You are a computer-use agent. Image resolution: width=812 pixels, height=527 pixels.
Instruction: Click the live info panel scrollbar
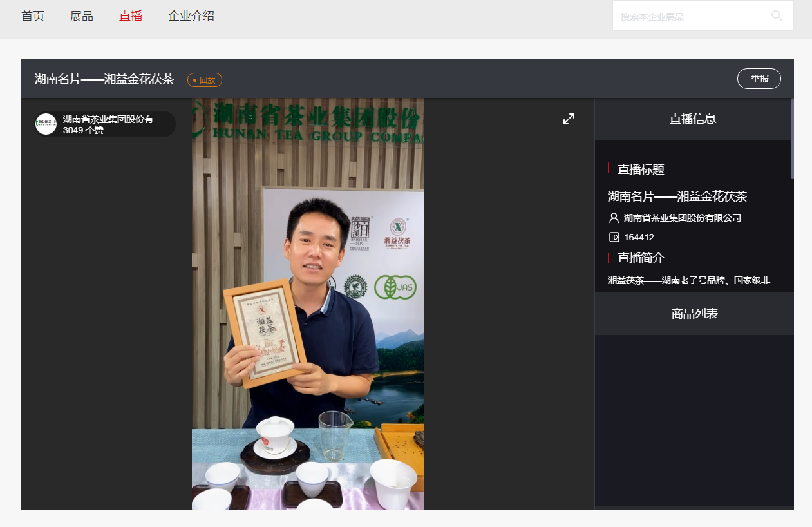[791, 139]
